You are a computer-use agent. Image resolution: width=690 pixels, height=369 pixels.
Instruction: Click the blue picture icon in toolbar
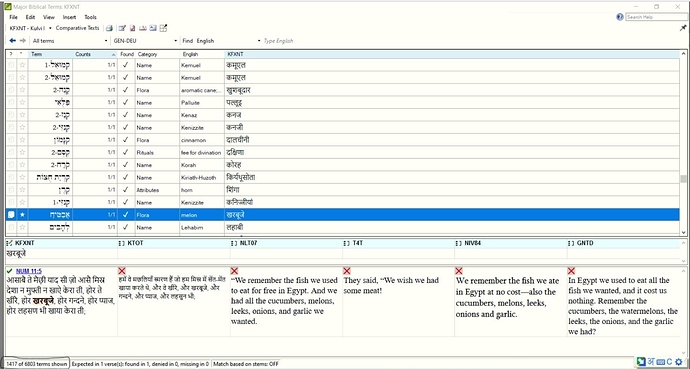[x=153, y=28]
